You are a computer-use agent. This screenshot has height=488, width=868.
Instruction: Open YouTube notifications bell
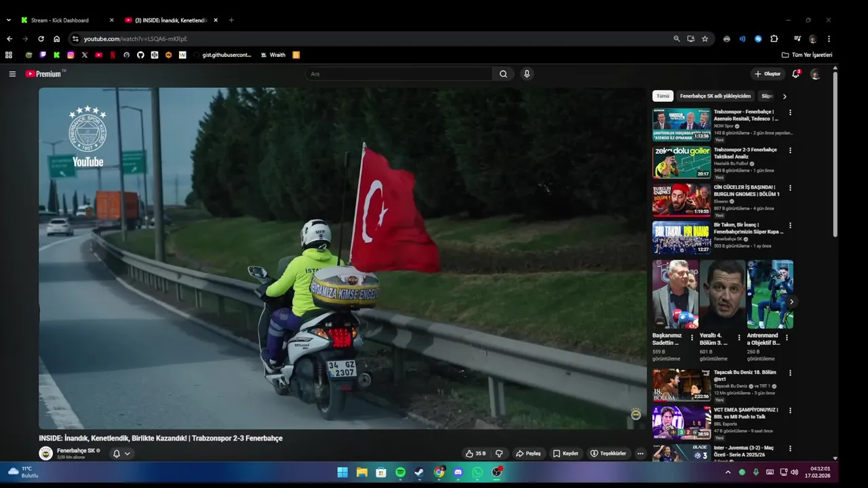(795, 74)
